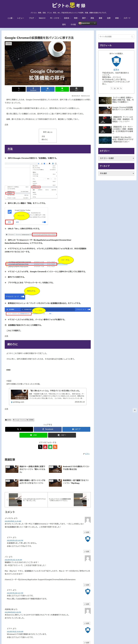The height and width of the screenshot is (644, 138).
Task: Click the wide green LINE button under シェアする
Action: click(33, 435)
